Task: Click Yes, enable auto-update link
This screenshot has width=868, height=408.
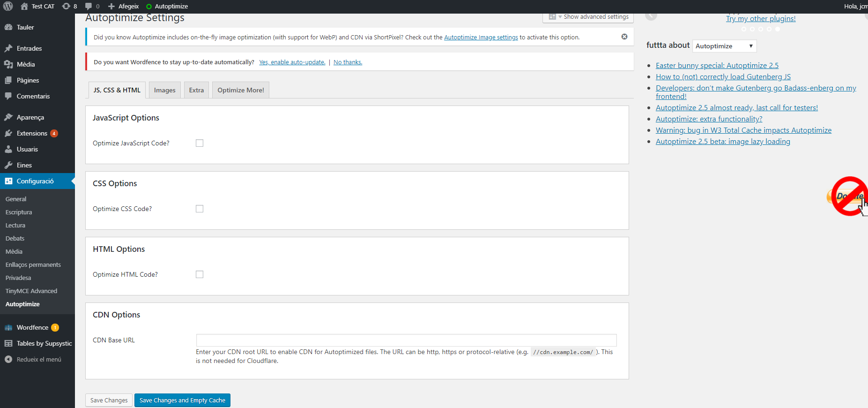Action: 292,62
